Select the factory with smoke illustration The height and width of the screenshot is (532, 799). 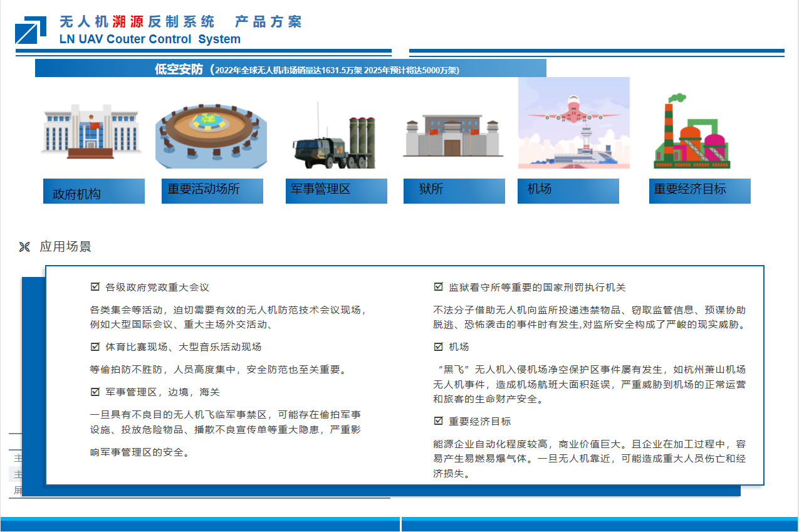click(x=691, y=133)
